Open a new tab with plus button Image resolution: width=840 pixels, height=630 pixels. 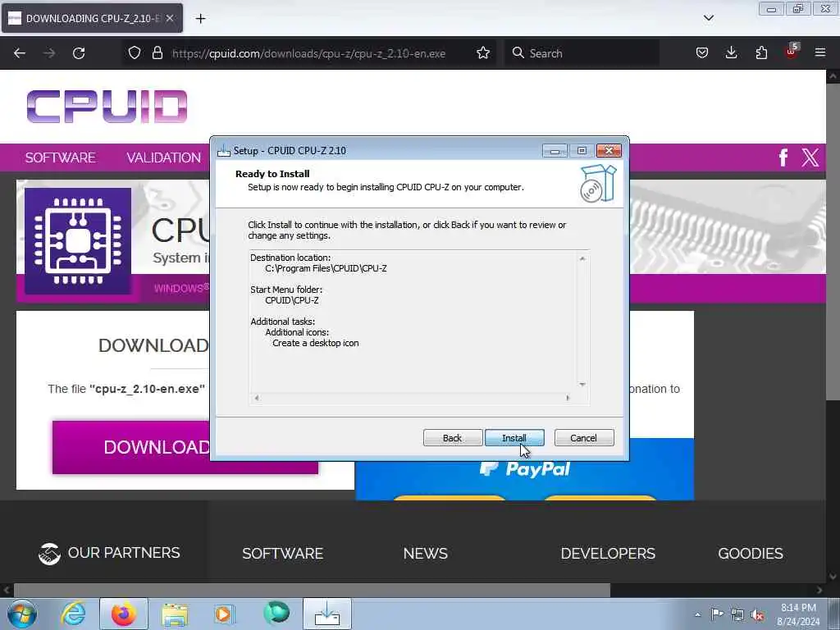200,19
